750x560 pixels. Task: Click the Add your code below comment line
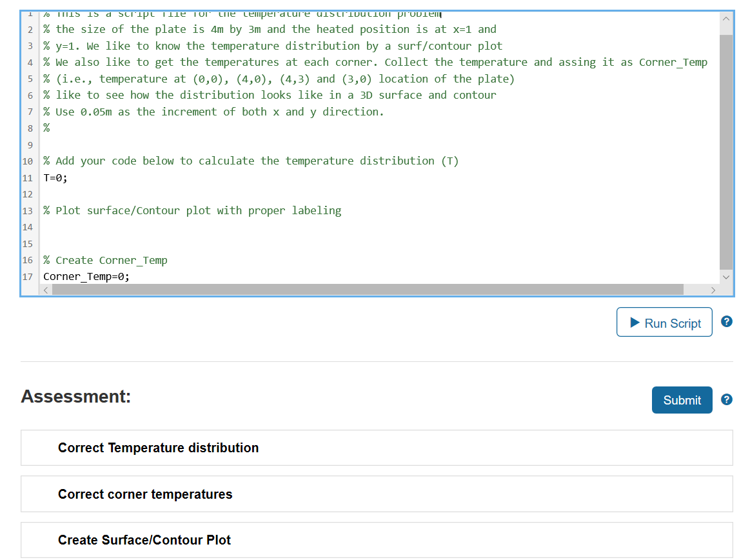pyautogui.click(x=250, y=161)
